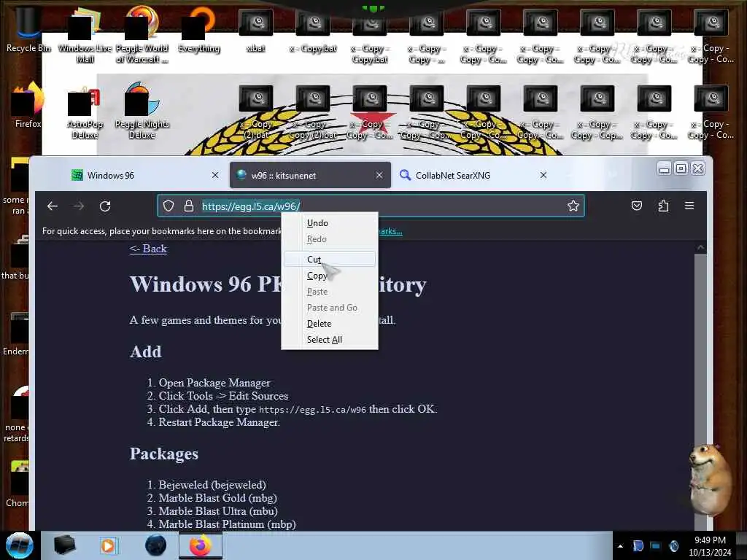Click the forward navigation arrow
The width and height of the screenshot is (747, 560).
[x=79, y=206]
